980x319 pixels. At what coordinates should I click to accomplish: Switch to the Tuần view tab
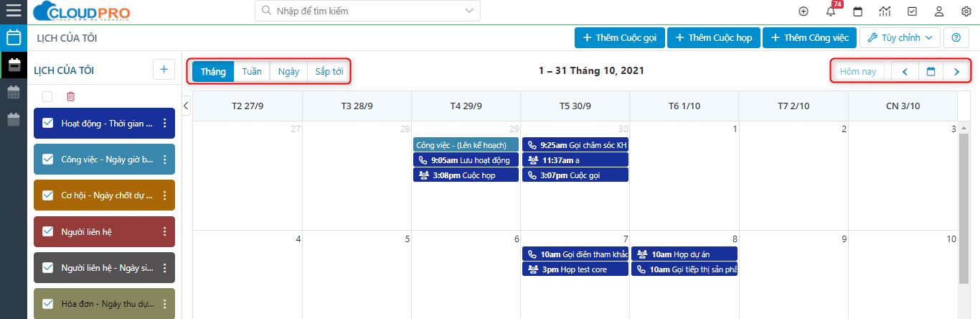pyautogui.click(x=252, y=71)
